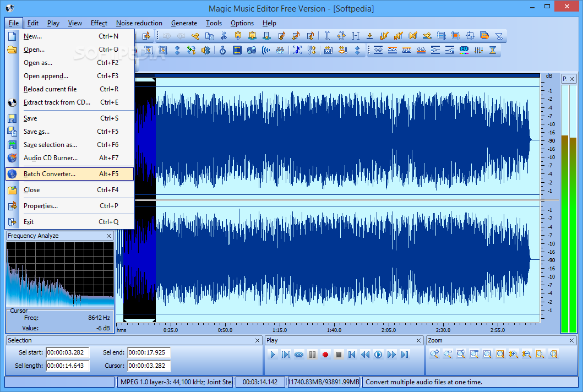Click the greyed Undo arrow in the toolbar

tap(167, 36)
